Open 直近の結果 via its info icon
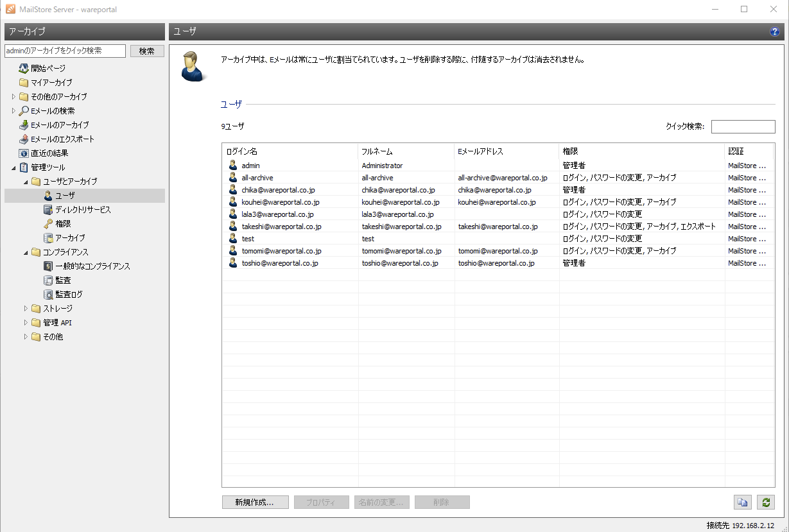This screenshot has width=789, height=532. [x=24, y=153]
